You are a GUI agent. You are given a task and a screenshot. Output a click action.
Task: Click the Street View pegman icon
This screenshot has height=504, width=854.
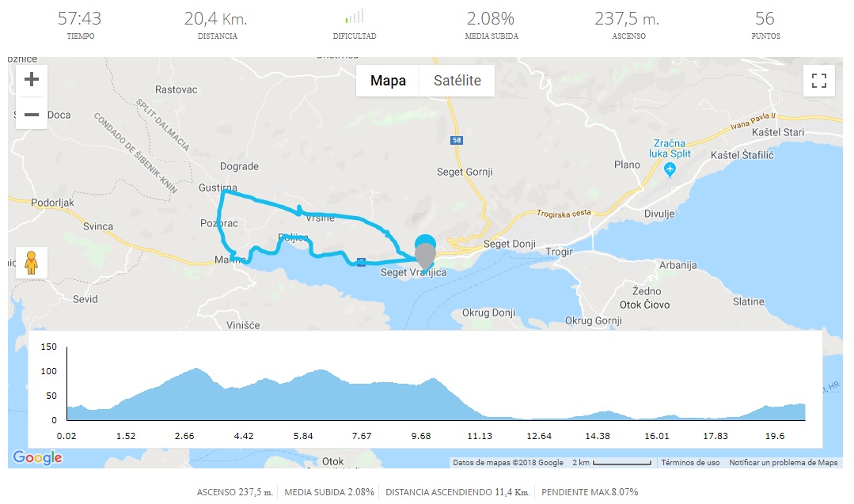[32, 262]
